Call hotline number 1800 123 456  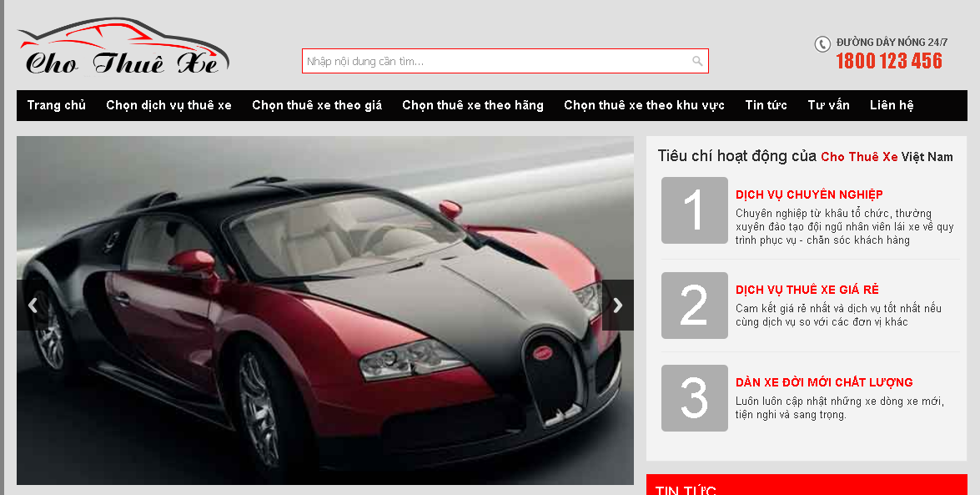coord(888,61)
